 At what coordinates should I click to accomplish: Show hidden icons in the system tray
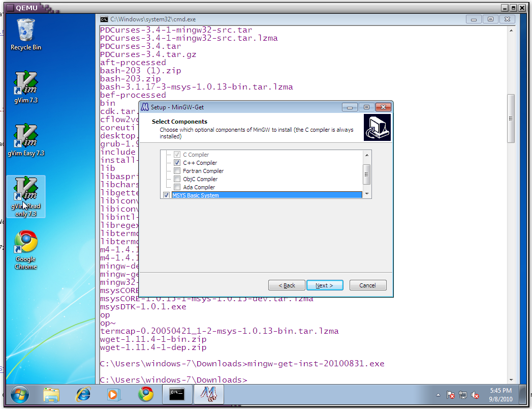point(438,395)
